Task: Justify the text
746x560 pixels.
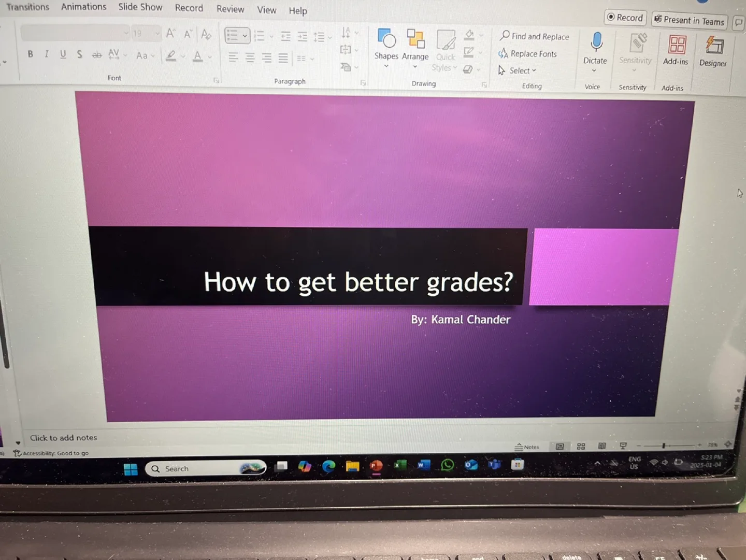Action: pyautogui.click(x=283, y=58)
